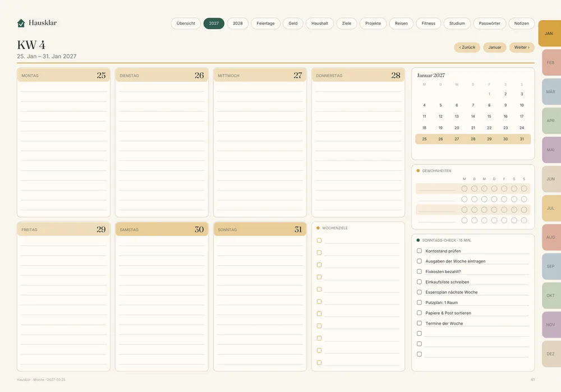The image size is (561, 392).
Task: Open the FEB side tab
Action: (x=551, y=63)
